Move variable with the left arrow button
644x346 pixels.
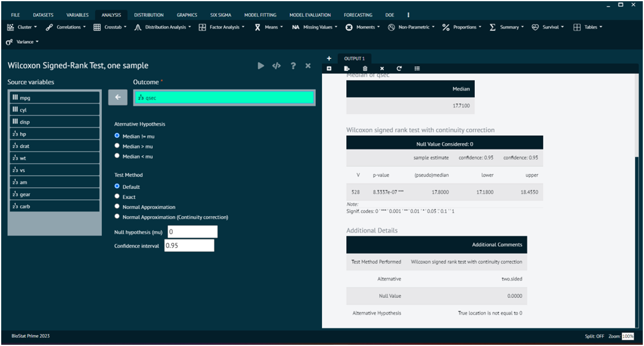(x=118, y=97)
